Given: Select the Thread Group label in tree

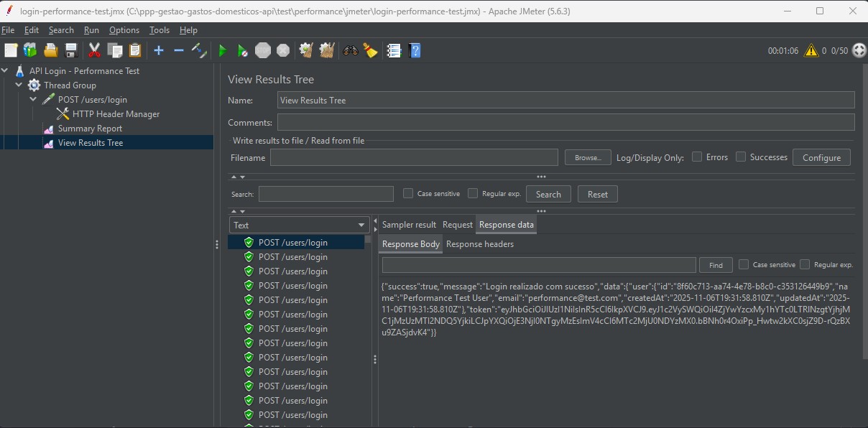Looking at the screenshot, I should 70,85.
